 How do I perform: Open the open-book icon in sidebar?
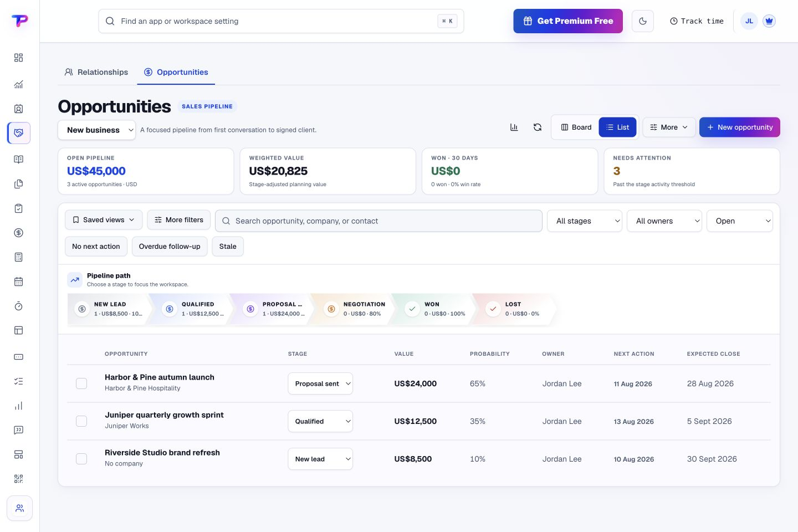pos(18,160)
